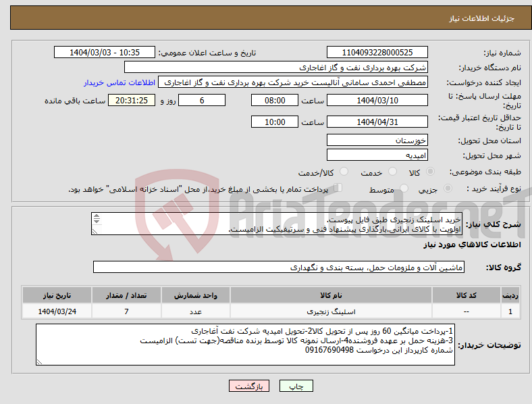Click scroll down arrow in شرح کلی نیاز box
This screenshot has height=404, width=532.
coord(97,221)
